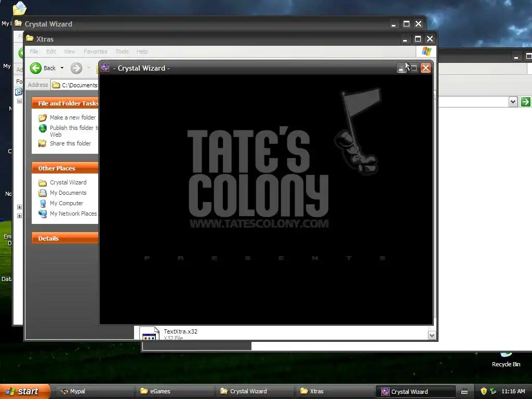Screen dimensions: 532x399
Task: Close the Crystal Wizard folder window
Action: point(418,24)
